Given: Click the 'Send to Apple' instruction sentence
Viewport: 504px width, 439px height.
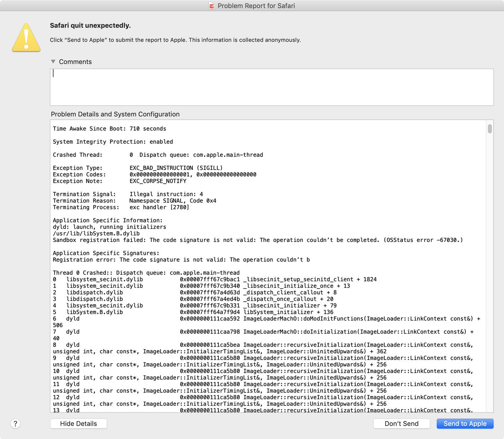Looking at the screenshot, I should pos(175,40).
